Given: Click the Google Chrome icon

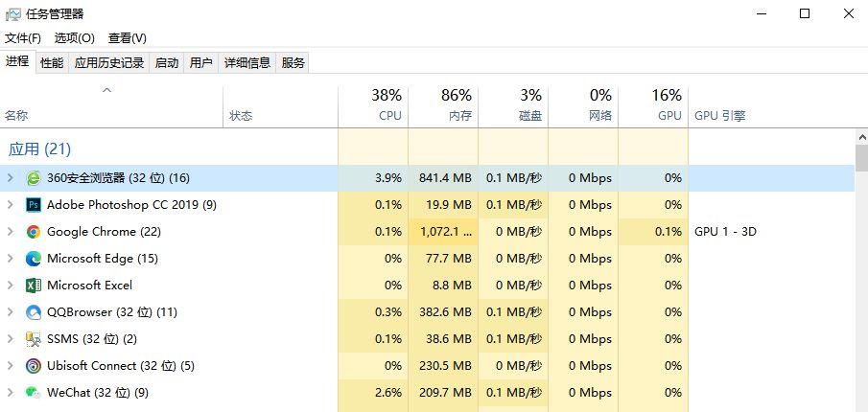Looking at the screenshot, I should [34, 232].
